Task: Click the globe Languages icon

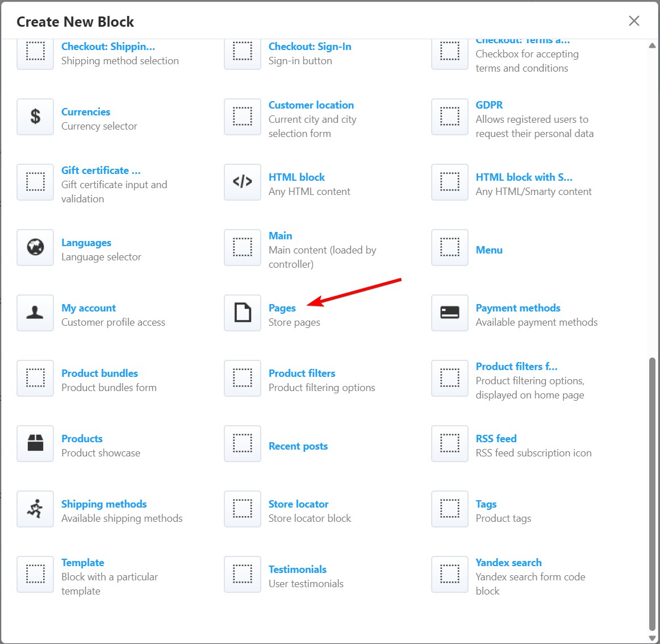Action: pyautogui.click(x=35, y=247)
